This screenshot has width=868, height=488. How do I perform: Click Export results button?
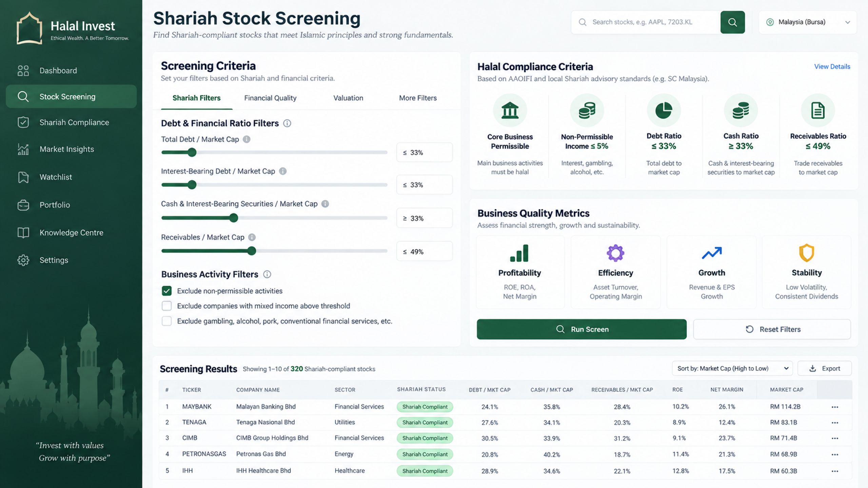tap(824, 368)
